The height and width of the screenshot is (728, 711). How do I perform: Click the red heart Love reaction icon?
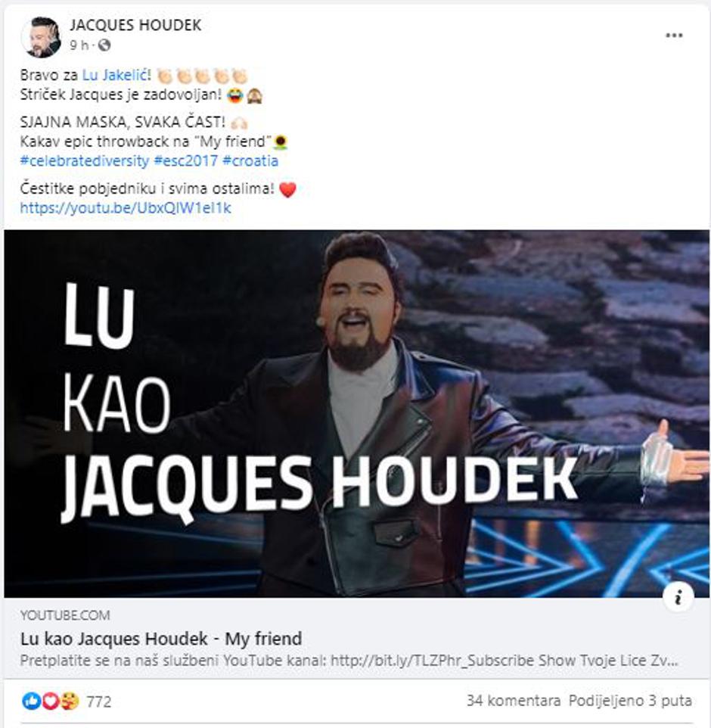click(51, 701)
